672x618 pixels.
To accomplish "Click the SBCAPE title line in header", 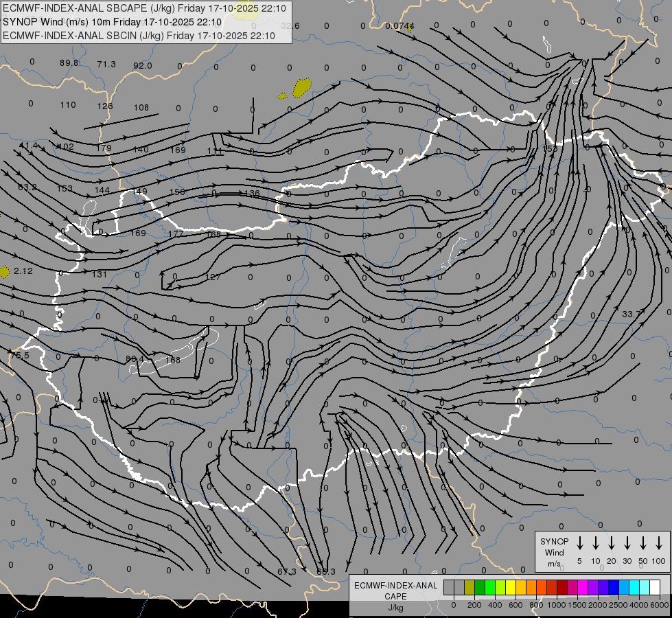I will click(x=144, y=8).
